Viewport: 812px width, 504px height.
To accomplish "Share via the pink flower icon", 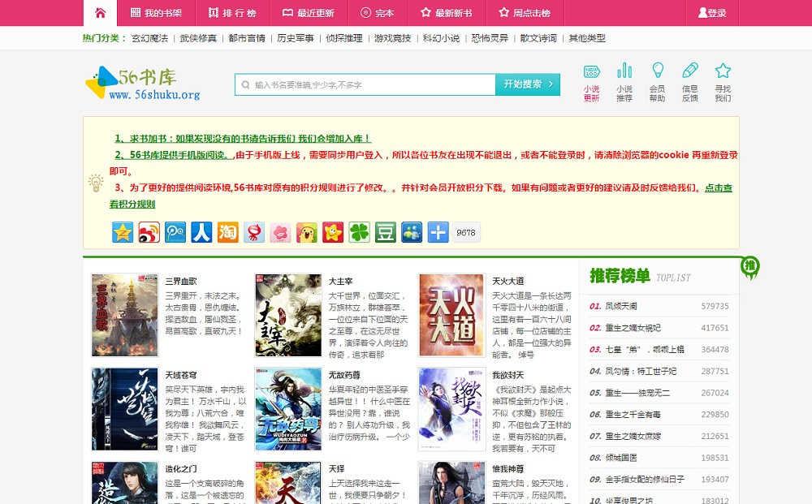I will [x=280, y=232].
